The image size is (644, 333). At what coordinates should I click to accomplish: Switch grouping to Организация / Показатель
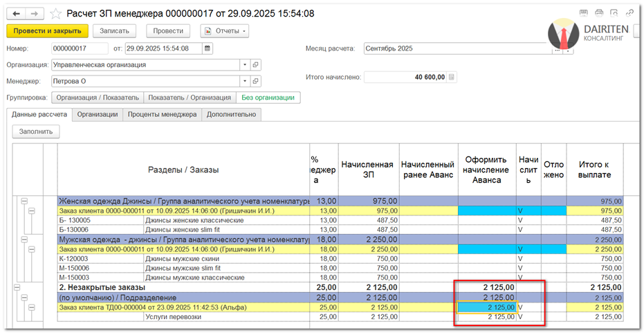pyautogui.click(x=98, y=98)
